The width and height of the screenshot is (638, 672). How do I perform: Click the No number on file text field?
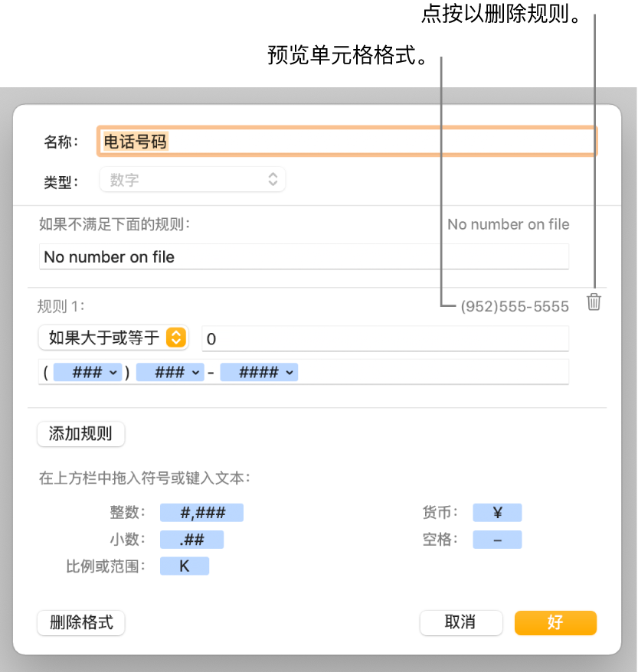tap(304, 256)
